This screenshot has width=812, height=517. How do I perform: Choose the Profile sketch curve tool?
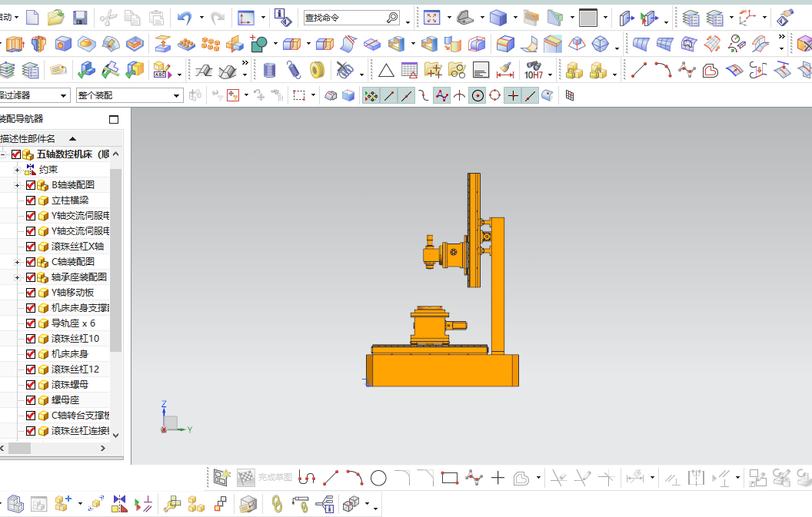(307, 477)
